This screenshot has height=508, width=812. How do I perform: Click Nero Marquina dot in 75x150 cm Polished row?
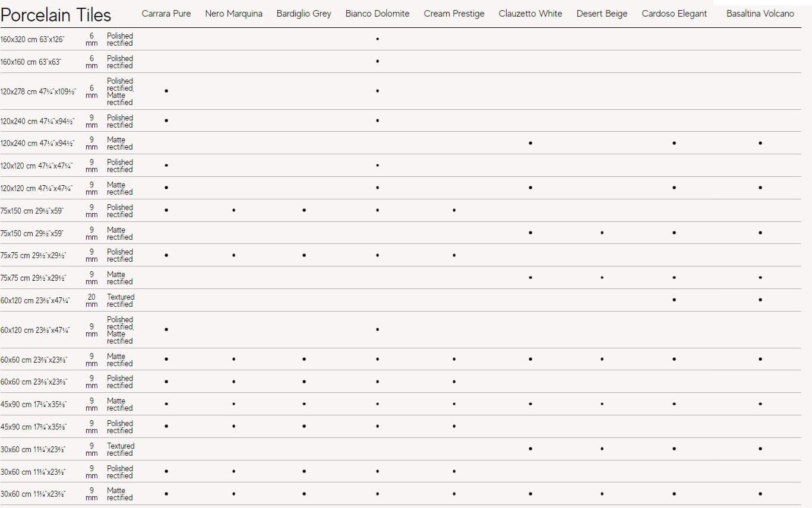[233, 210]
